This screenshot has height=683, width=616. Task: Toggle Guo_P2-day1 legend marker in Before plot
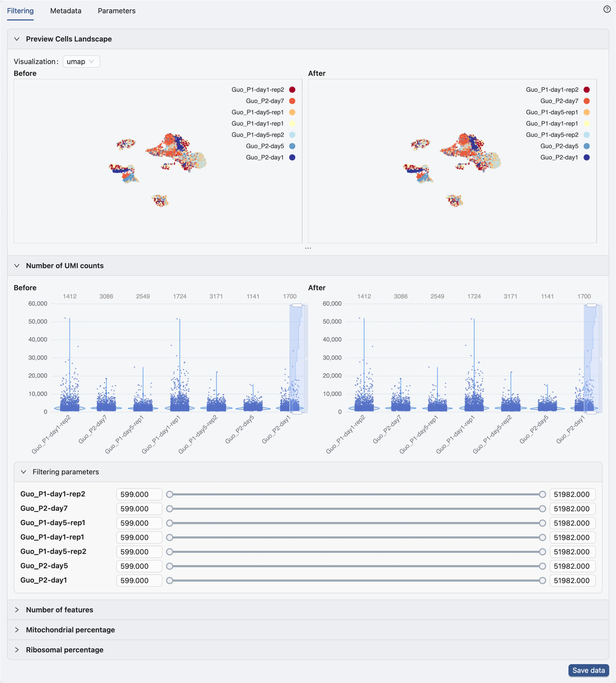(292, 157)
